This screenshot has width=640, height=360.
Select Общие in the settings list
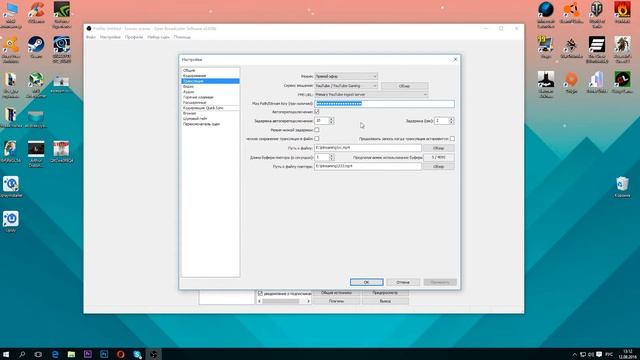[210, 70]
